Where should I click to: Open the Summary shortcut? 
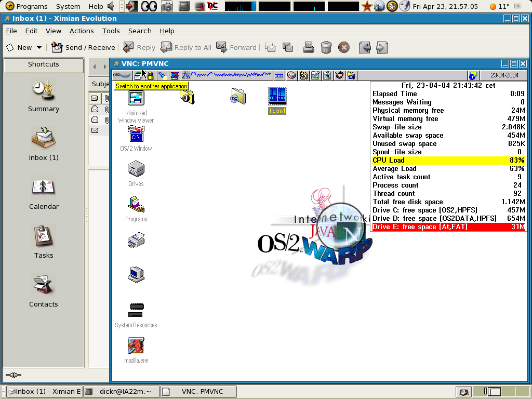[x=44, y=96]
